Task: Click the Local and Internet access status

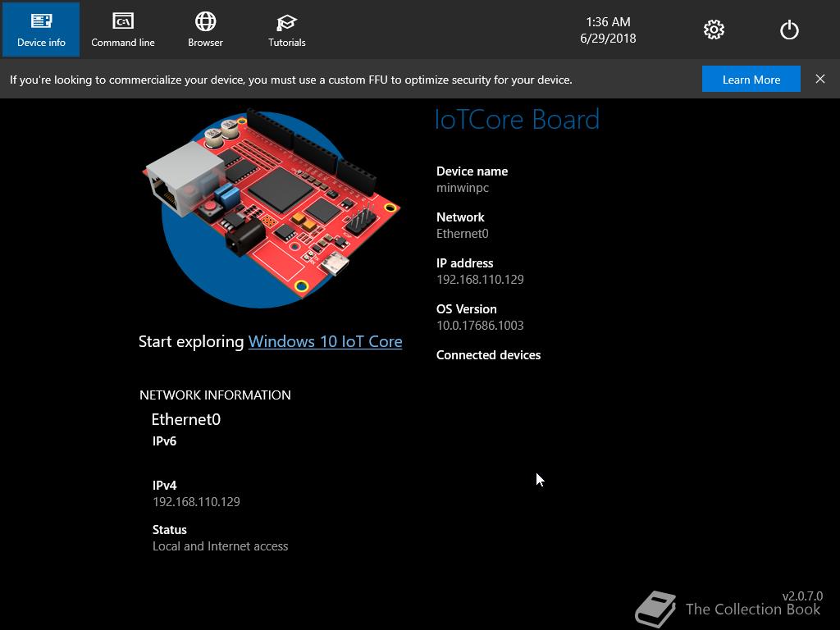Action: (220, 546)
